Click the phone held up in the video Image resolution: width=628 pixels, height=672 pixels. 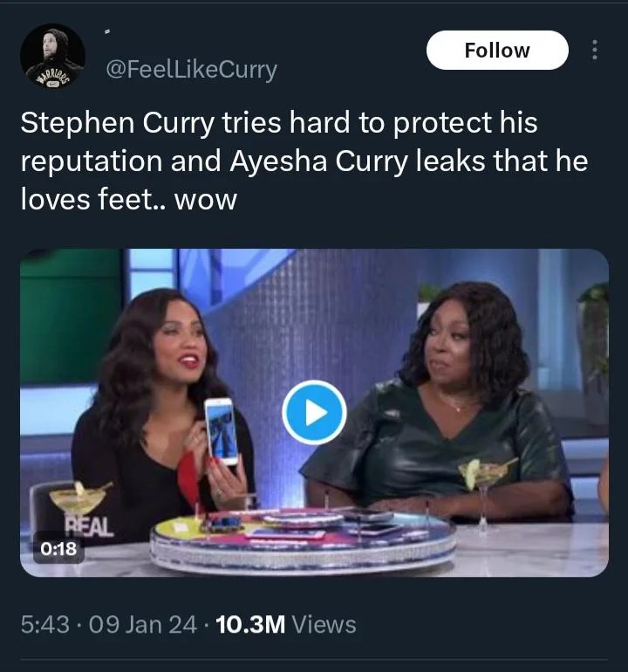coord(222,431)
